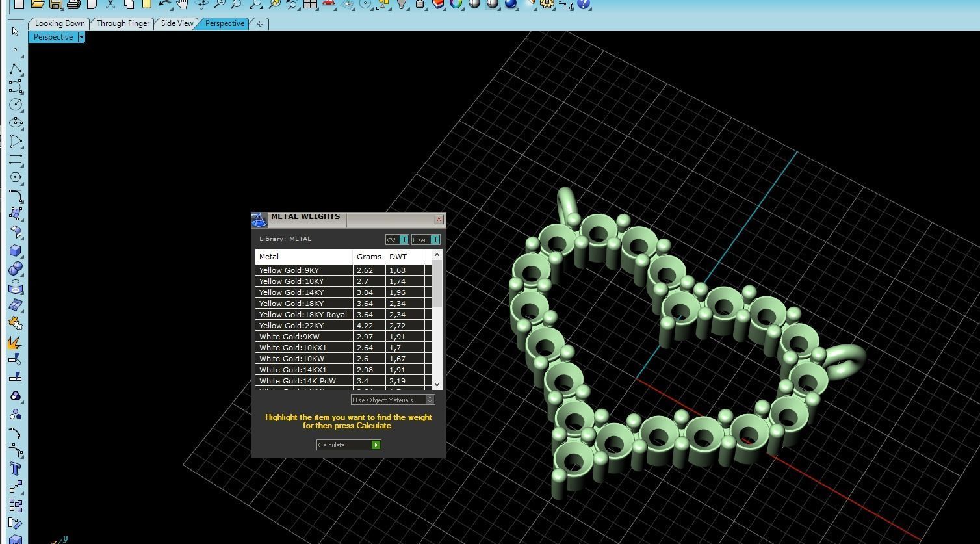Select the Text object tool

tap(16, 469)
